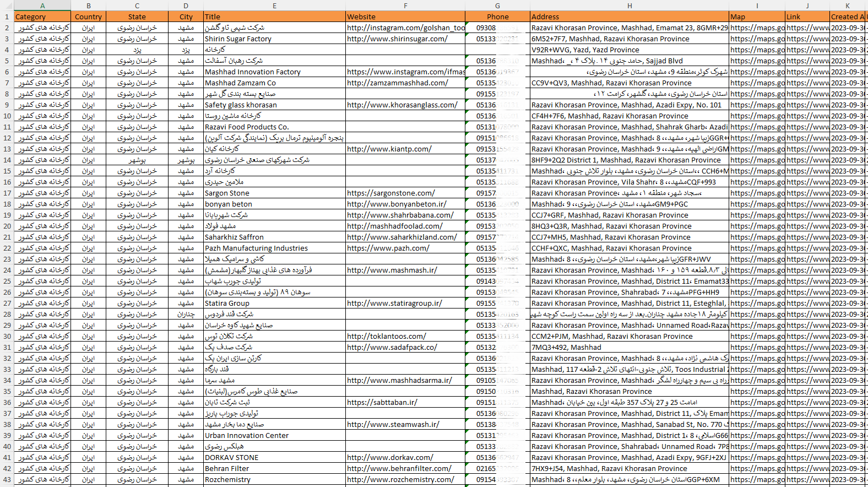Click the 'Behran Filter' cell
The height and width of the screenshot is (487, 868).
click(x=274, y=468)
